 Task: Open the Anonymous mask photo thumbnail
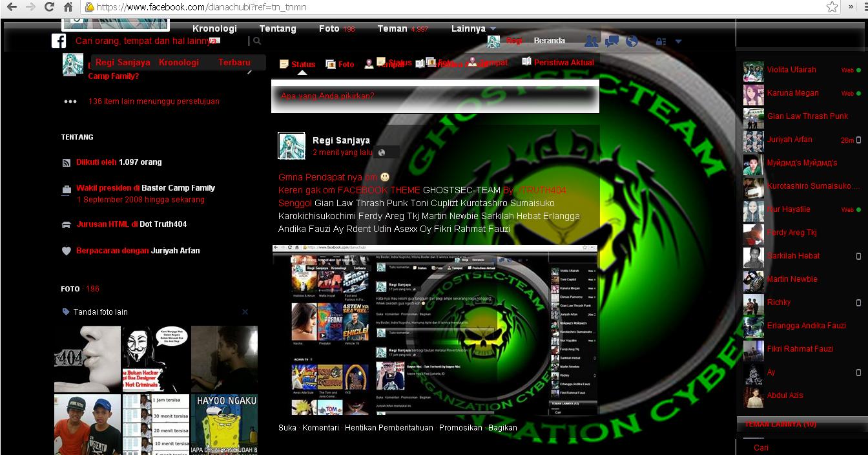(x=156, y=359)
